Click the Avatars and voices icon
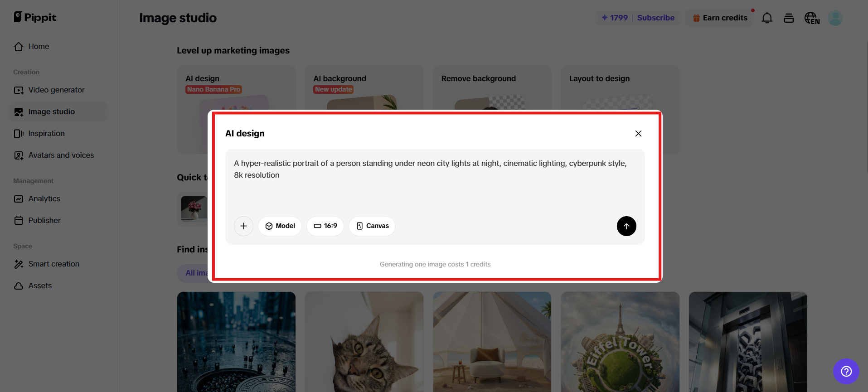Viewport: 868px width, 392px height. point(19,155)
